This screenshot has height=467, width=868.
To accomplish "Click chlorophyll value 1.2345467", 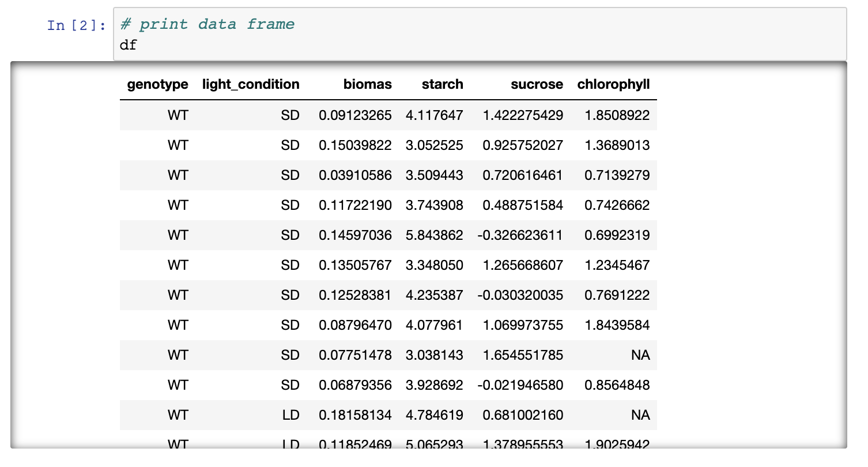I will click(x=617, y=265).
